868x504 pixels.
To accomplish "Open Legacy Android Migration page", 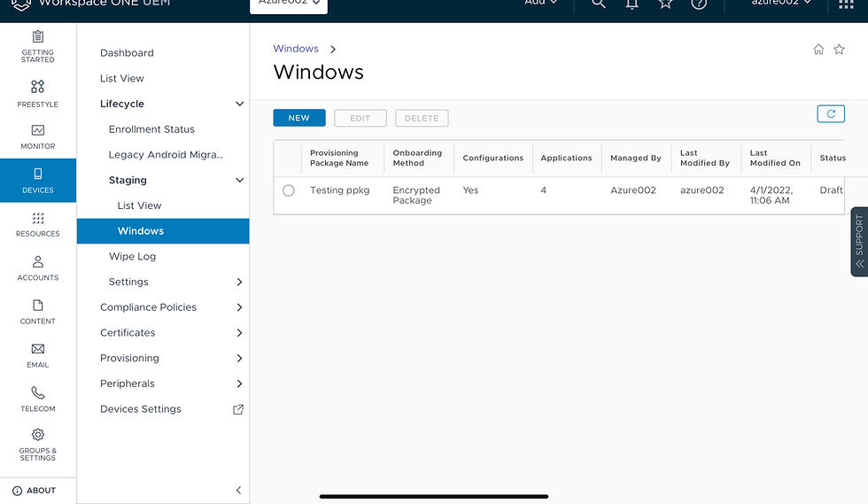I will point(166,154).
